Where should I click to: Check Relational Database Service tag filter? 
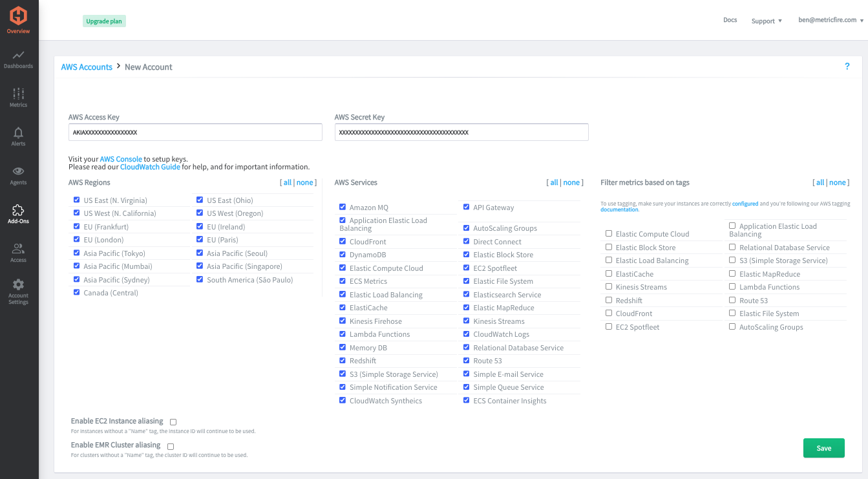732,247
